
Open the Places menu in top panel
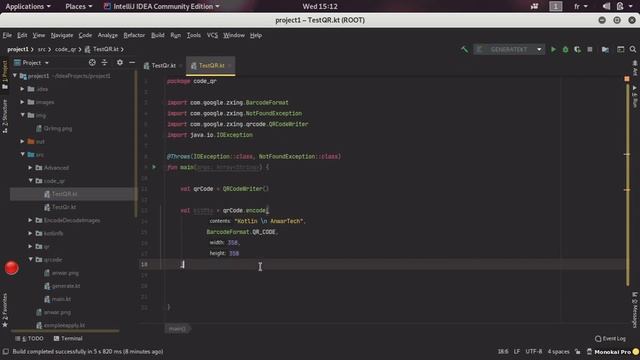coord(79,6)
